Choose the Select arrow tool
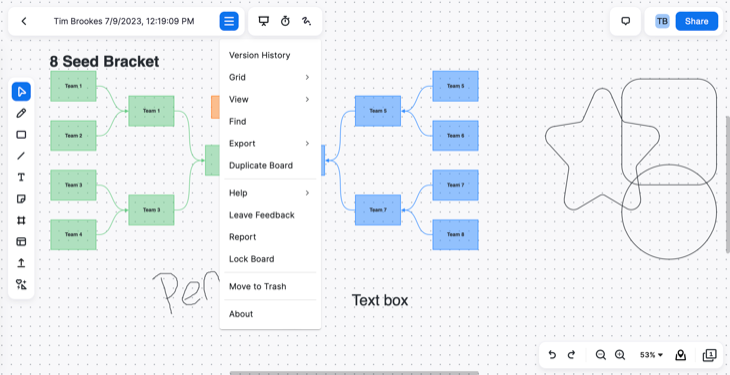This screenshot has height=375, width=730. point(21,92)
